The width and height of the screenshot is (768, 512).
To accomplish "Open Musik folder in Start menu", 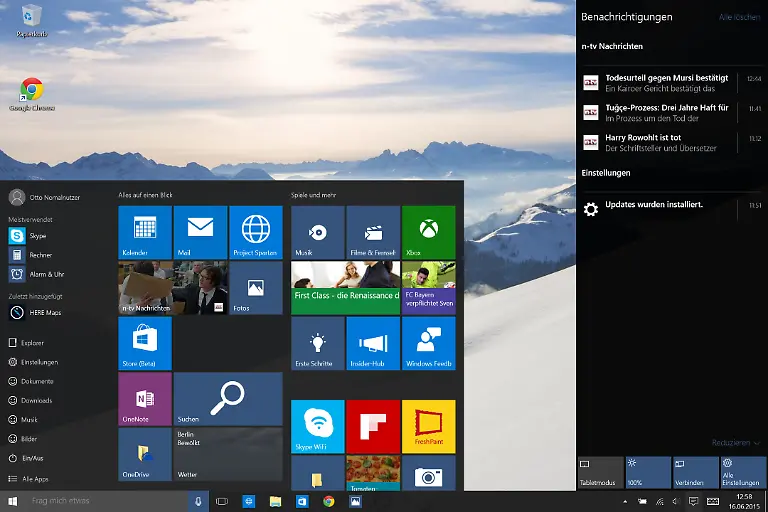I will tap(23, 419).
